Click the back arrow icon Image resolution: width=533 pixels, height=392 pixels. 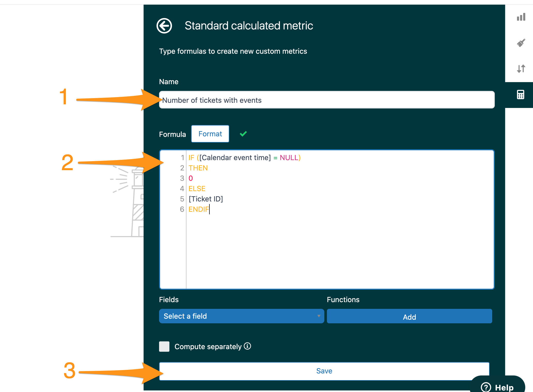164,26
